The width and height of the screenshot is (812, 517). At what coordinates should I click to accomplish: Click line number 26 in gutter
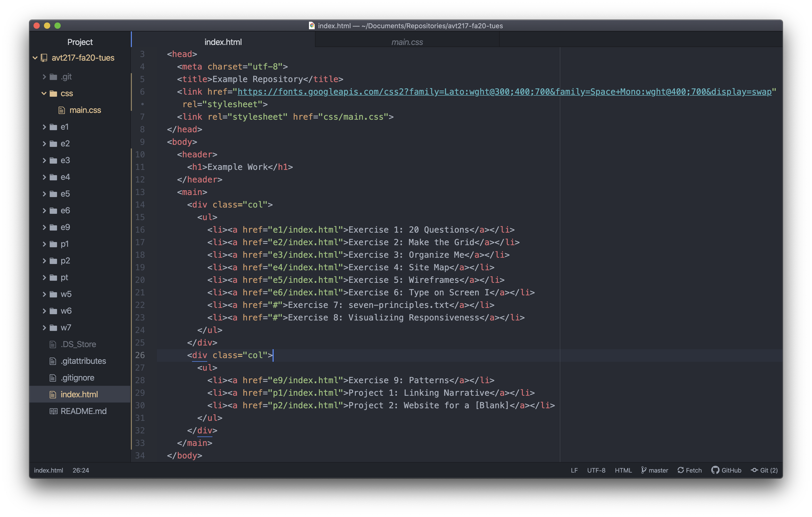tap(140, 355)
